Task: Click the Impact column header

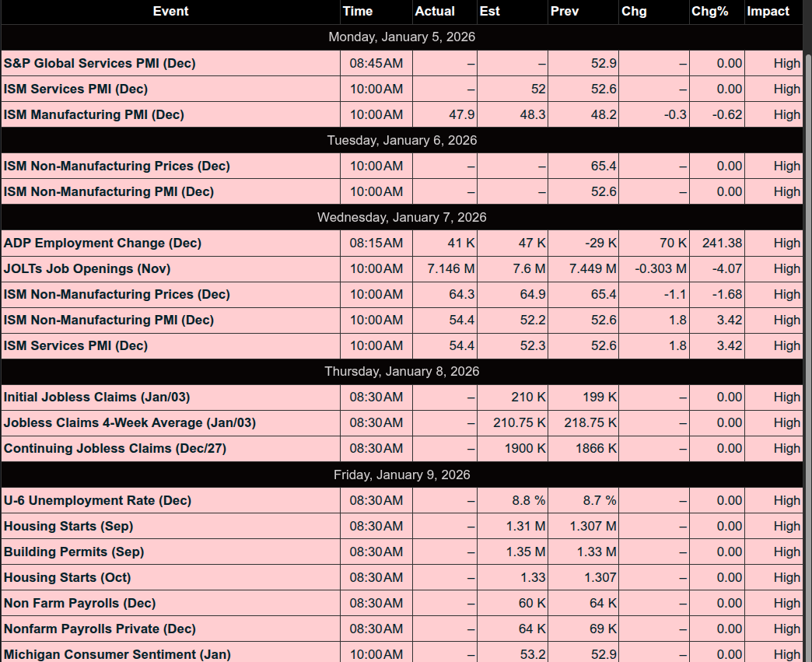Action: point(768,11)
